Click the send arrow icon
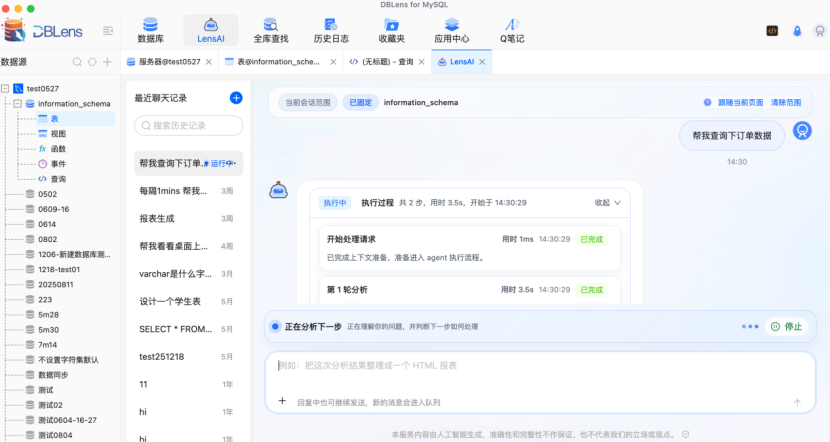This screenshot has height=442, width=830. point(797,402)
